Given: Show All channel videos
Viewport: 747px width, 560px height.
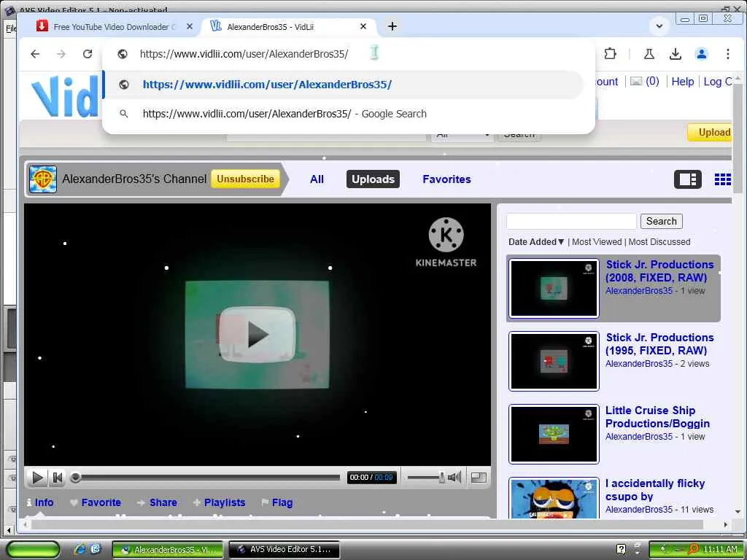Looking at the screenshot, I should pyautogui.click(x=317, y=179).
